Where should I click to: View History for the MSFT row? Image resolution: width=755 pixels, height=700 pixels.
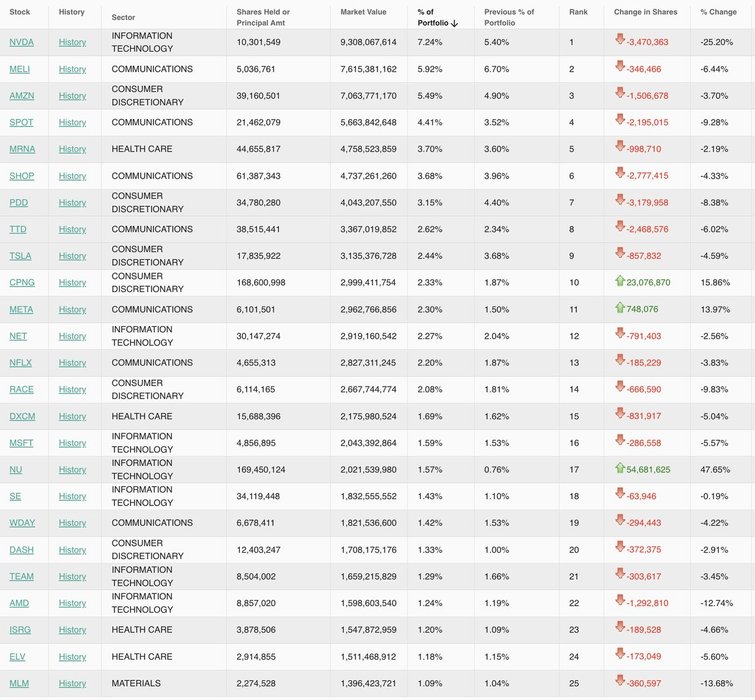(x=72, y=443)
